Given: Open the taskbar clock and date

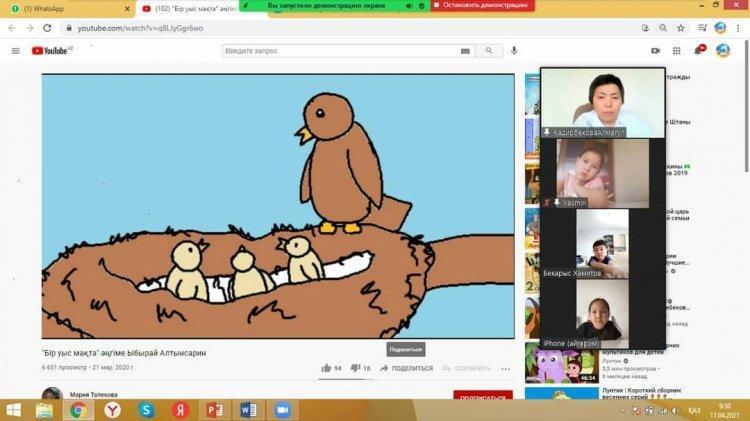Looking at the screenshot, I should click(x=725, y=410).
